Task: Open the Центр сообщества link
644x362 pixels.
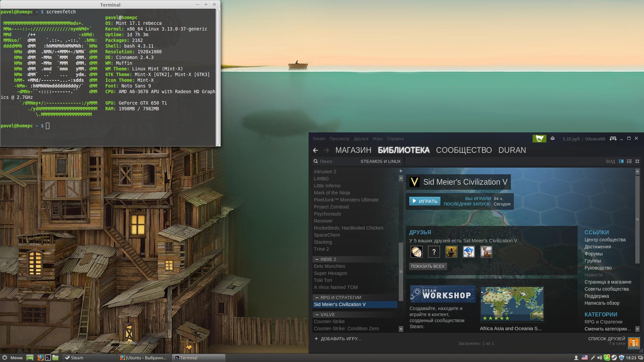Action: tap(605, 240)
